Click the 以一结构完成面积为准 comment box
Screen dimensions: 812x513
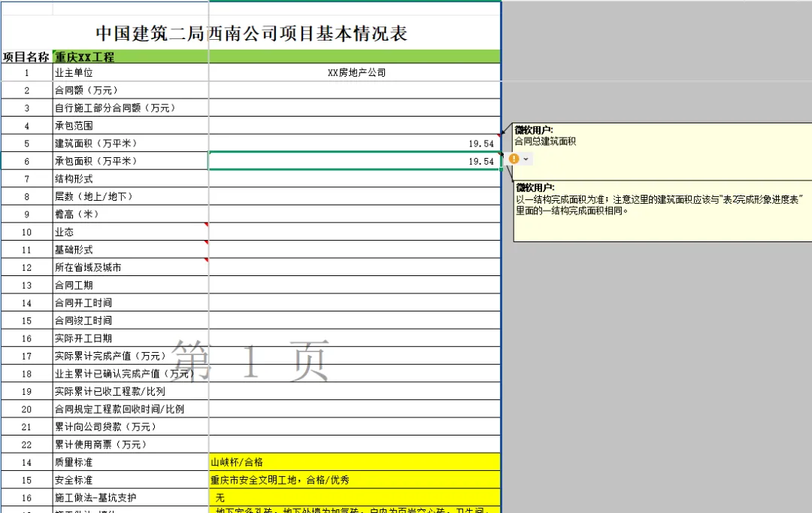pos(662,211)
